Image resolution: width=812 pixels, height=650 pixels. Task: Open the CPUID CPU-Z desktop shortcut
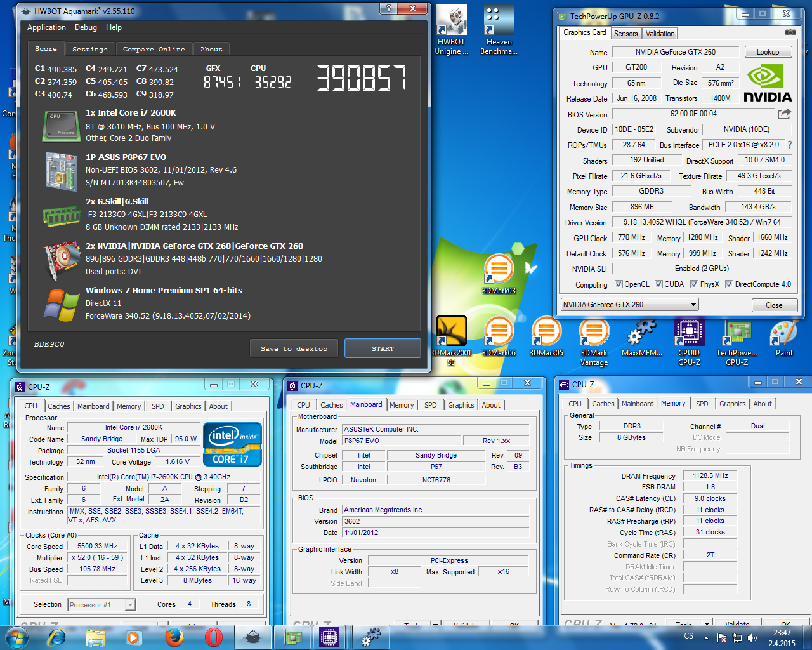689,341
